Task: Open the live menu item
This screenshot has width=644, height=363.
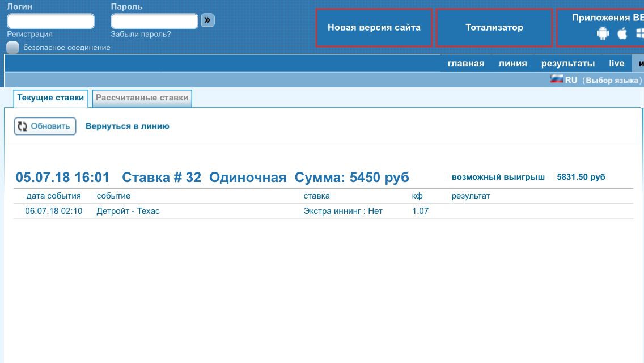Action: [616, 64]
